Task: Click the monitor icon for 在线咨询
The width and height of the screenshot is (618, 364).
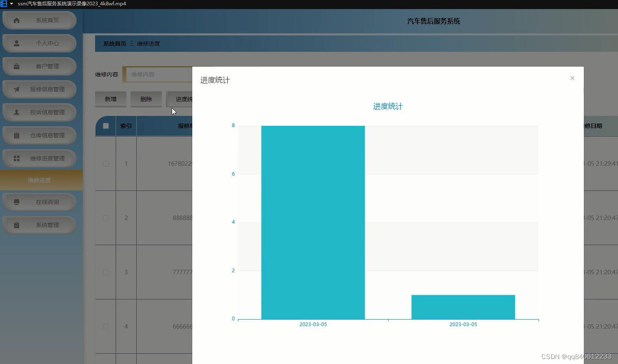Action: click(16, 202)
